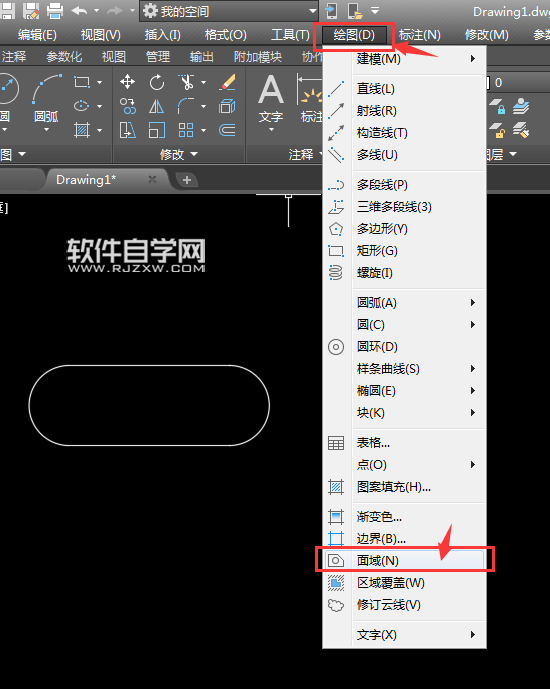Open the 文字 text tool dropdown arrow
Image resolution: width=550 pixels, height=689 pixels.
click(x=271, y=130)
